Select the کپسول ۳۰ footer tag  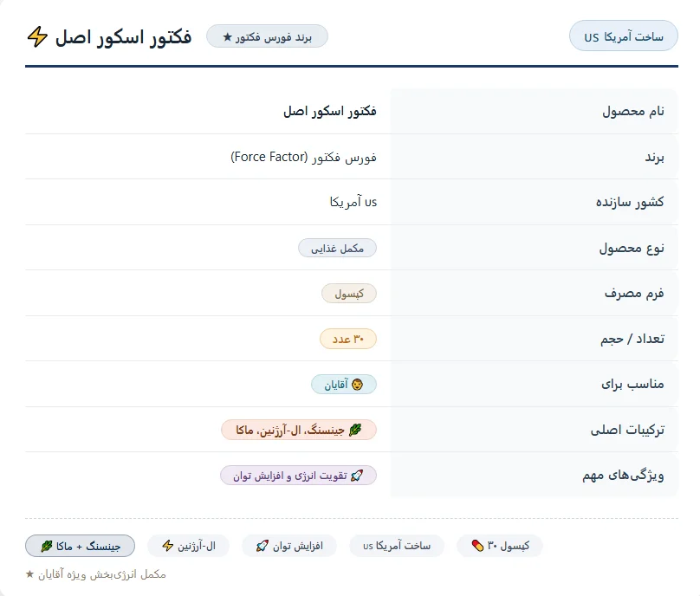[x=500, y=546]
